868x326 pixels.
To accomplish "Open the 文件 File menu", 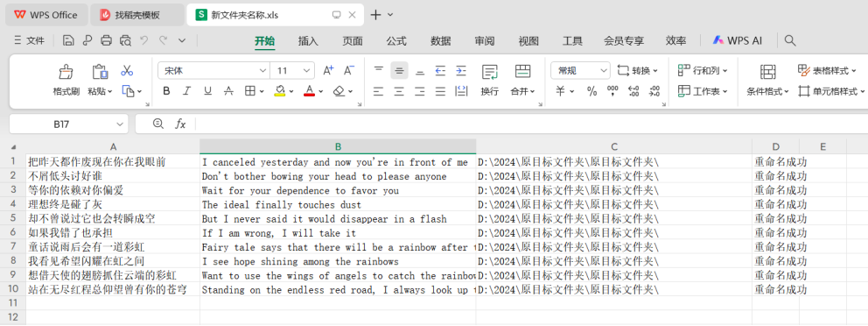I will [28, 40].
